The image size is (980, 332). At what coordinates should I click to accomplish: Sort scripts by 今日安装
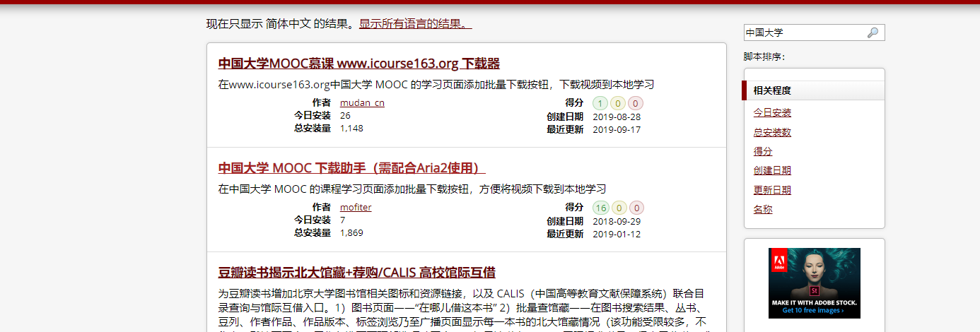772,113
